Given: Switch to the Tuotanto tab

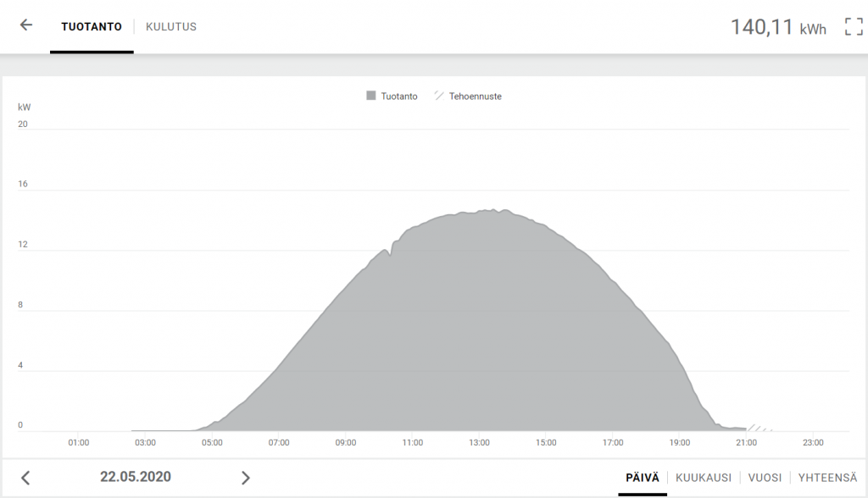Looking at the screenshot, I should [x=92, y=26].
